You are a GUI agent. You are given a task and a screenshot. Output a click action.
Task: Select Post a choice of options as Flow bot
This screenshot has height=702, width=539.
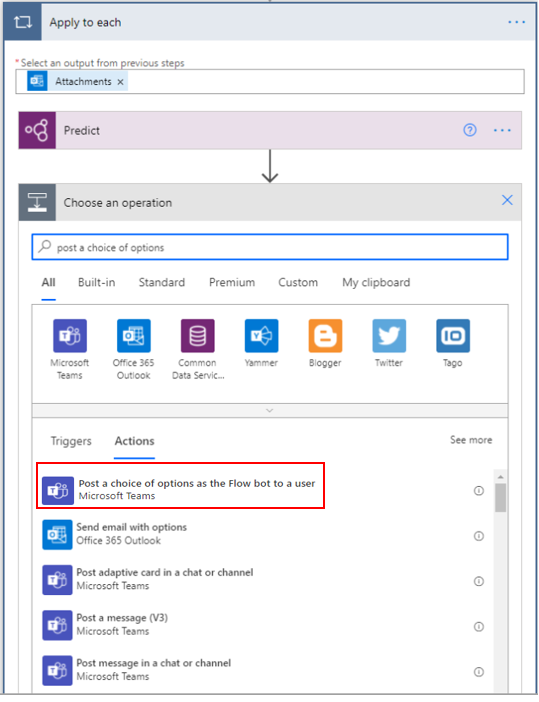point(180,486)
